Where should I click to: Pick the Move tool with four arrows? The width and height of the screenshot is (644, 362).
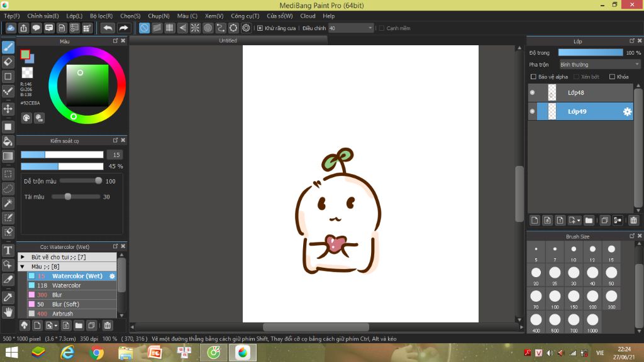coord(8,109)
